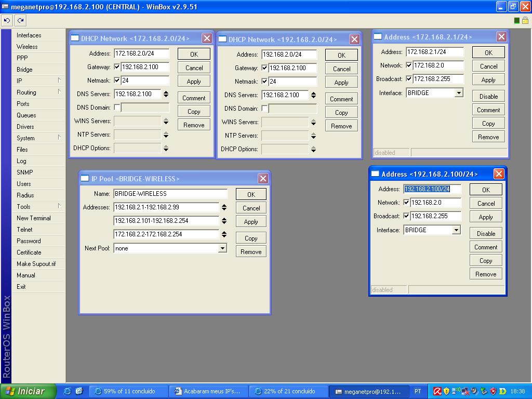Viewport: 532px width, 399px height.
Task: Click OK in IP Pool BRIDGE-WIRELESS window
Action: [x=251, y=194]
